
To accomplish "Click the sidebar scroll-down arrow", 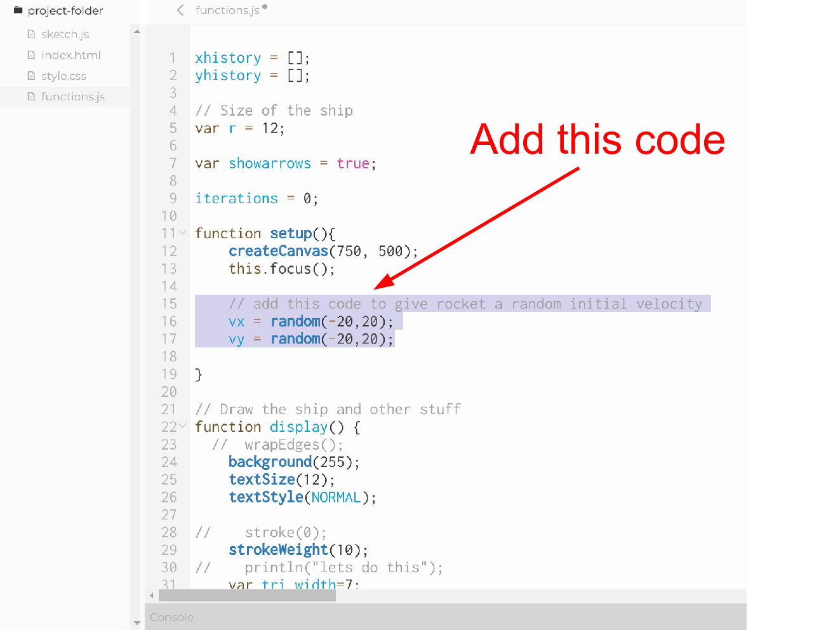I will click(137, 623).
